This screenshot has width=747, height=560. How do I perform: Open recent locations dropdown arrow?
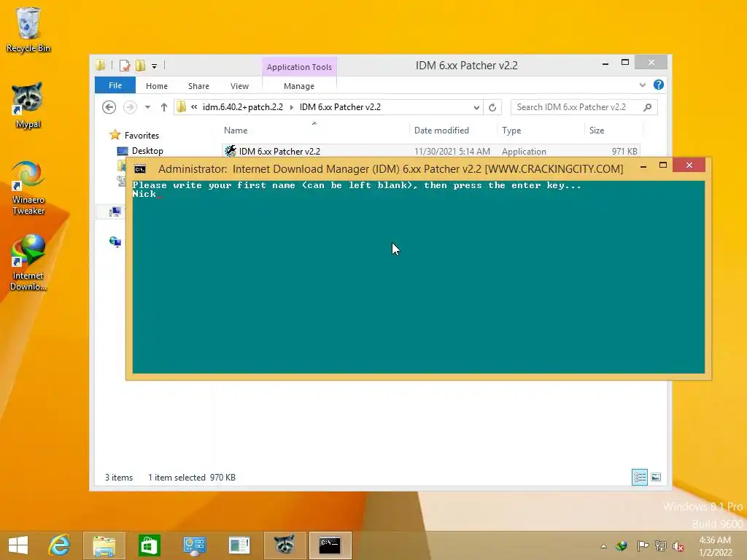pos(147,107)
